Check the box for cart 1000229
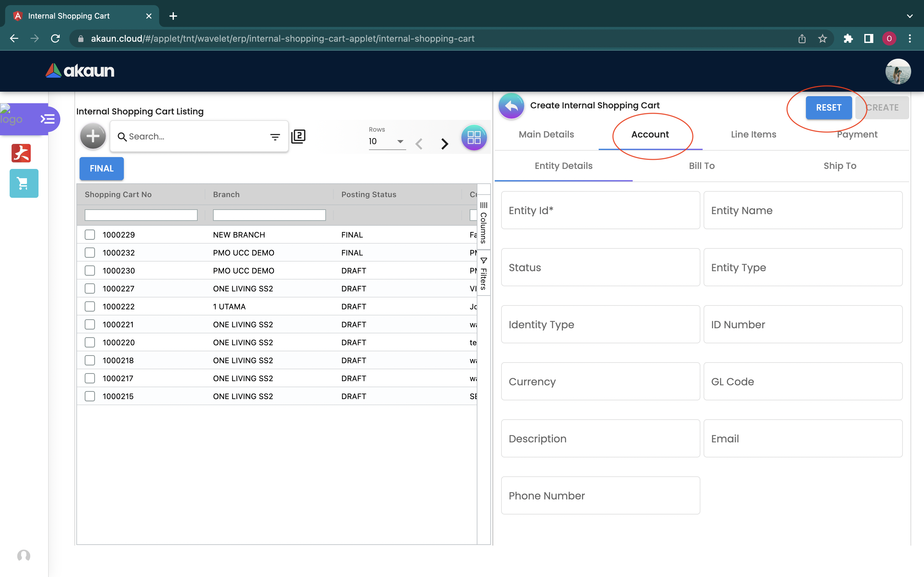The image size is (924, 577). click(90, 235)
